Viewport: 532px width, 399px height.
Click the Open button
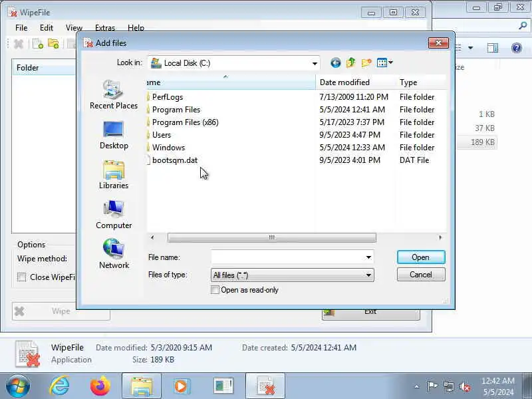[x=421, y=257]
